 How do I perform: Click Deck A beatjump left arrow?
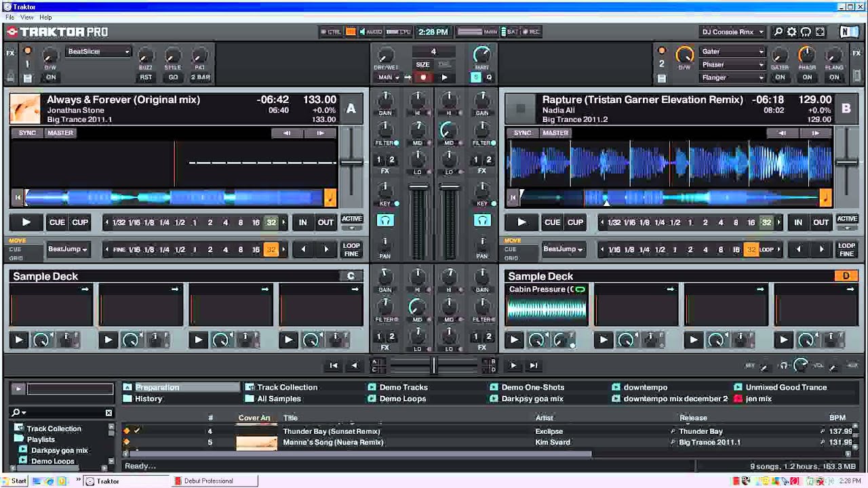[x=303, y=249]
